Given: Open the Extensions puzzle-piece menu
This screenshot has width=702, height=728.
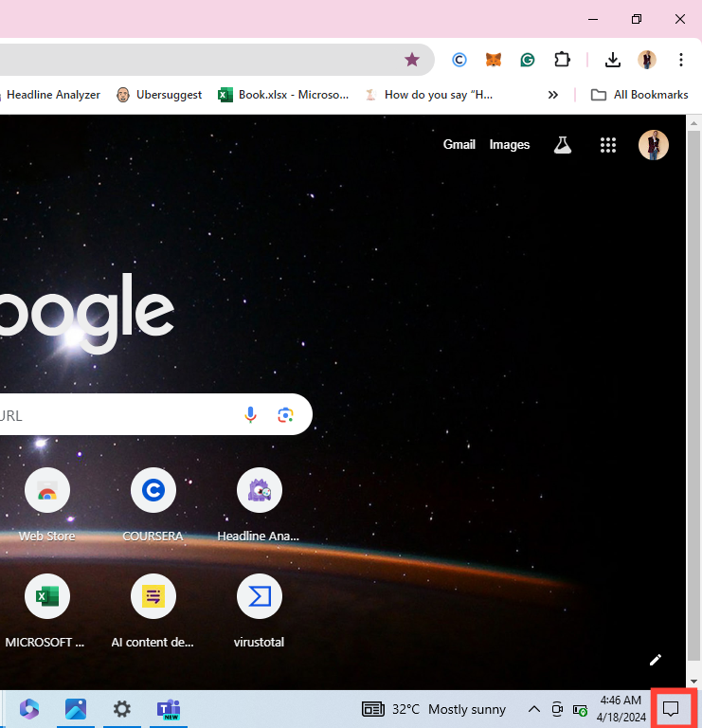Looking at the screenshot, I should [x=562, y=60].
